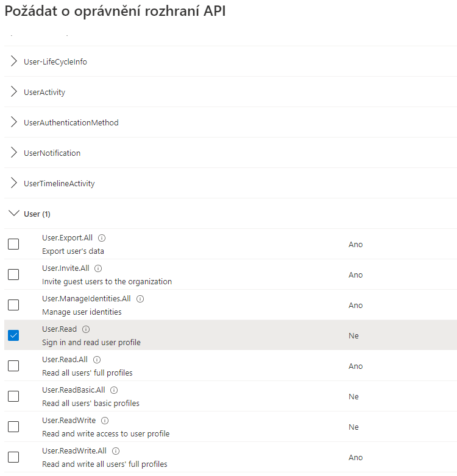Click info icon beside User.Invite.All

point(98,268)
